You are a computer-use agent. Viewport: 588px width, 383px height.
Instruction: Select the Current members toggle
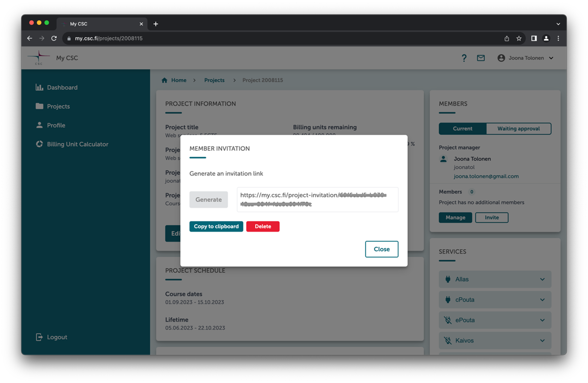coord(462,129)
